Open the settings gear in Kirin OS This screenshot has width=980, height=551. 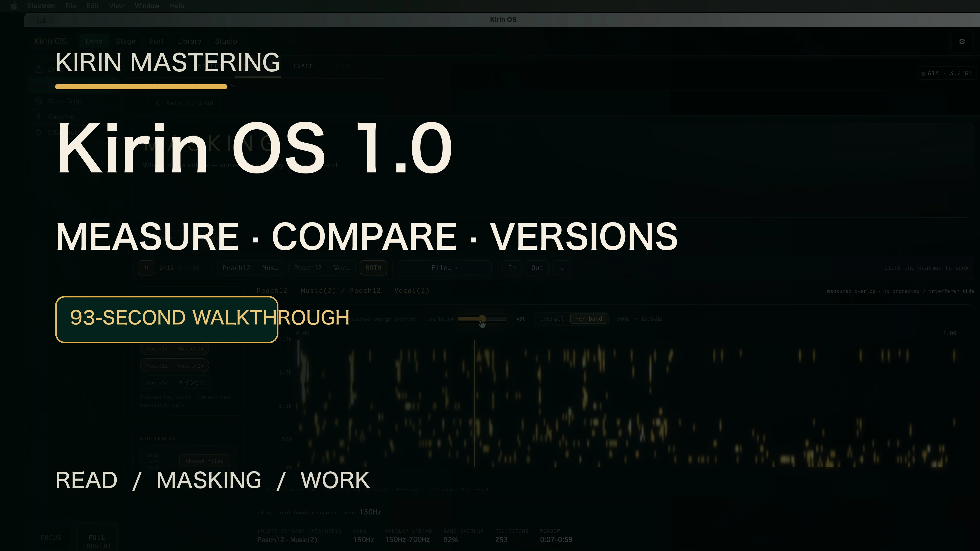point(962,41)
